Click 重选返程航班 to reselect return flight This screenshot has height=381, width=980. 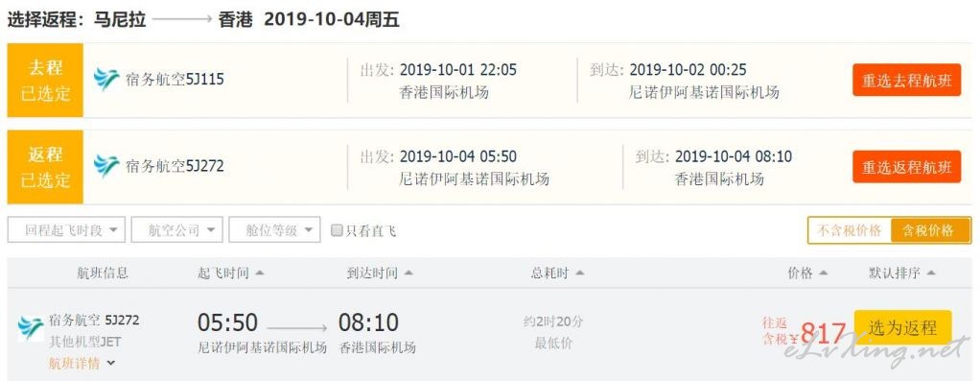pyautogui.click(x=906, y=166)
